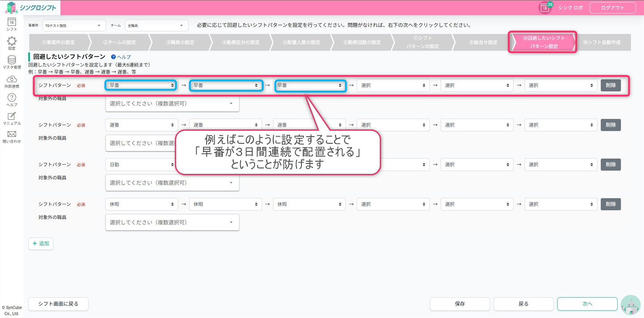Screen dimensions: 644x318
Task: Open the 設定 gear icon in sidebar
Action: [12, 42]
